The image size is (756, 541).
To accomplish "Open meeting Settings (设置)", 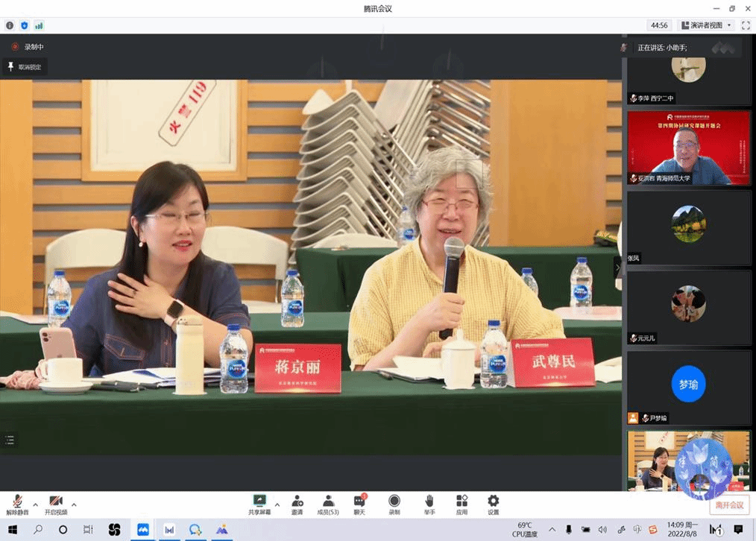I will pos(493,504).
